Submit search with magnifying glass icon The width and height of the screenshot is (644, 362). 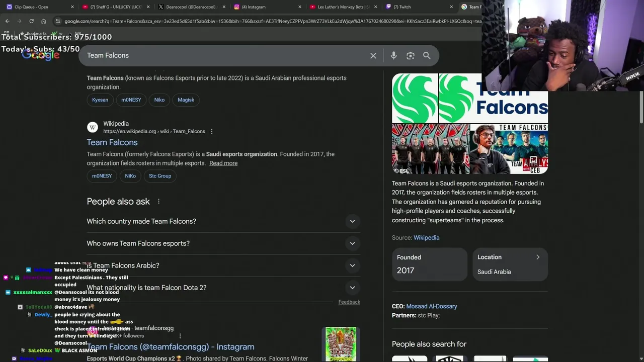tap(427, 55)
